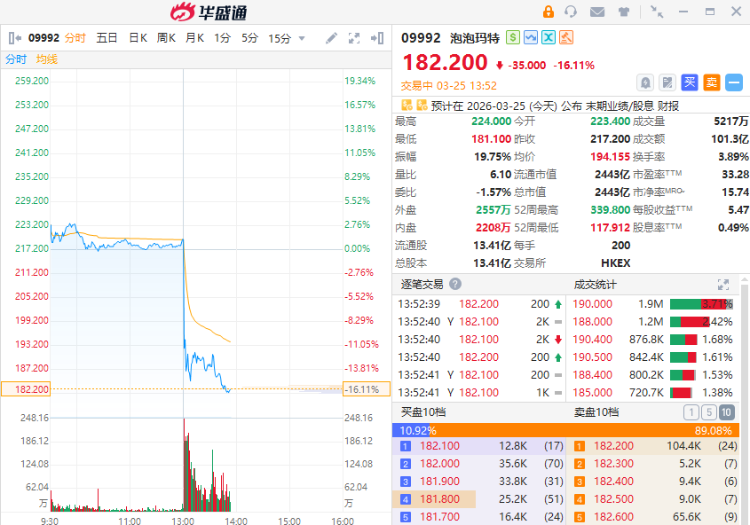Image resolution: width=750 pixels, height=525 pixels.
Task: Switch to 日K chart tab
Action: point(138,38)
